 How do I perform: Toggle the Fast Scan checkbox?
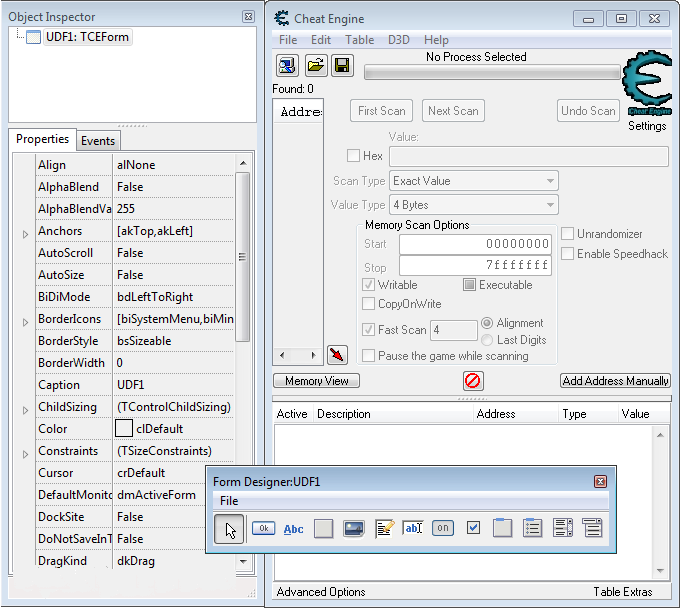(x=368, y=330)
